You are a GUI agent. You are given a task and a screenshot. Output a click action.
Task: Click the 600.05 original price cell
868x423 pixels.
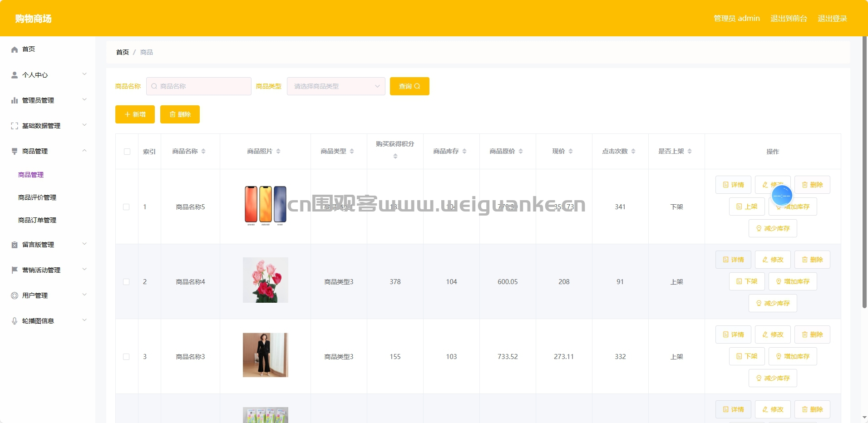[x=508, y=282]
